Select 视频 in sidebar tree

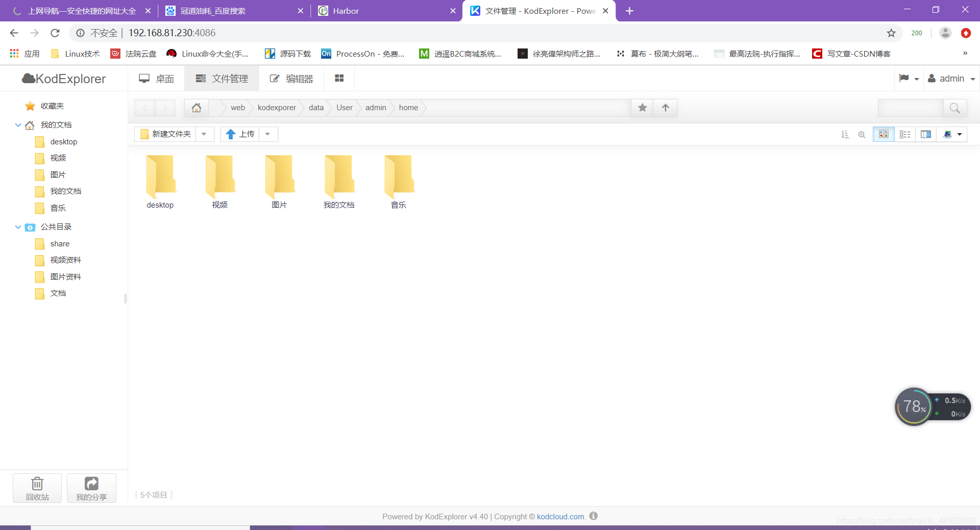tap(51, 158)
